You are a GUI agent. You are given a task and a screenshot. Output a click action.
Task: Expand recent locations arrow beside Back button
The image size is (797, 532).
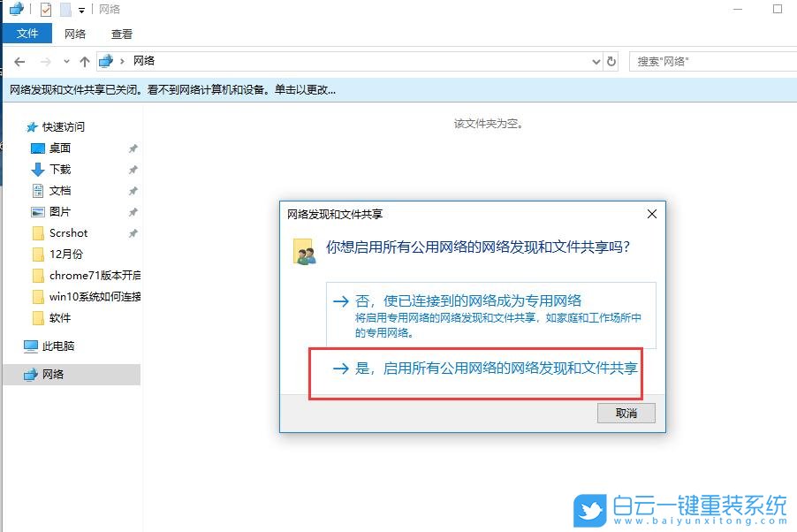[x=65, y=61]
